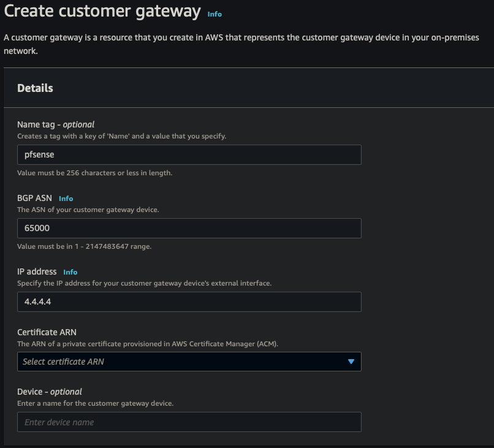Open Info link beside BGP ASN label
Viewport: 494px width, 448px height.
[x=66, y=198]
